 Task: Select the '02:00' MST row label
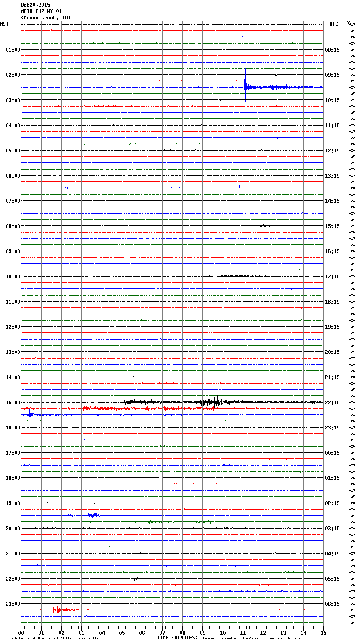[x=13, y=75]
